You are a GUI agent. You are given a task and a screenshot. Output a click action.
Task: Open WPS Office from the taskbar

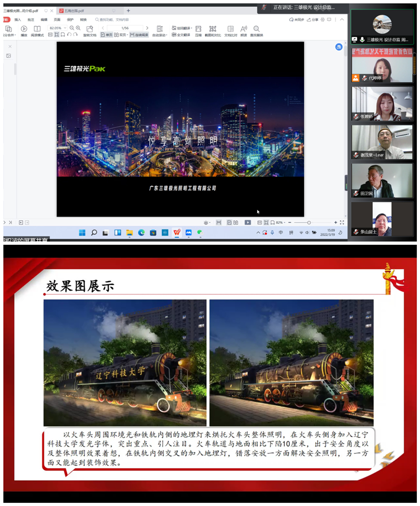tap(177, 233)
